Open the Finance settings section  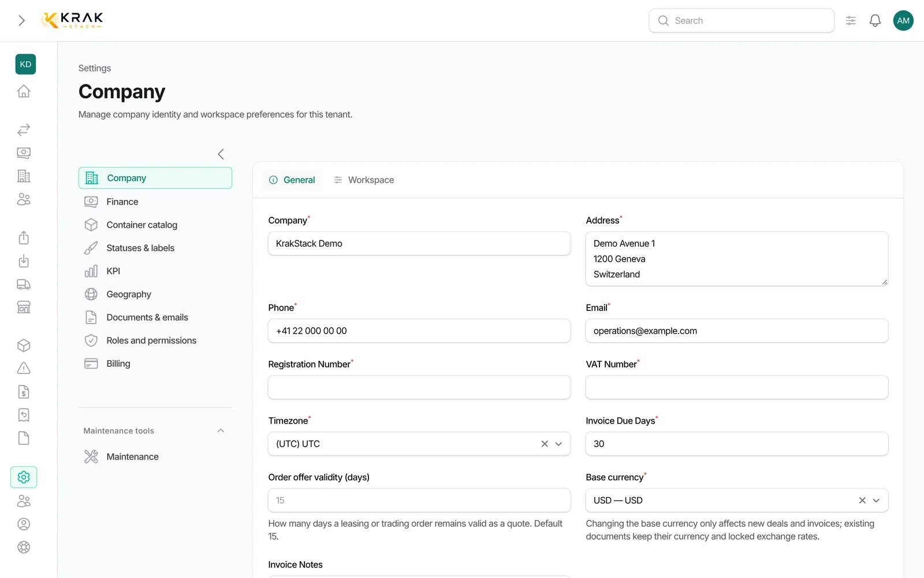click(x=155, y=202)
